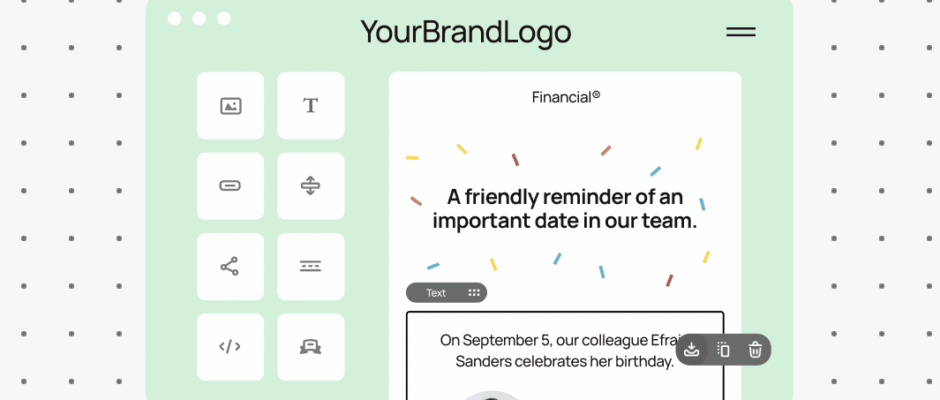
Task: Select the Banner block tile
Action: [310, 347]
